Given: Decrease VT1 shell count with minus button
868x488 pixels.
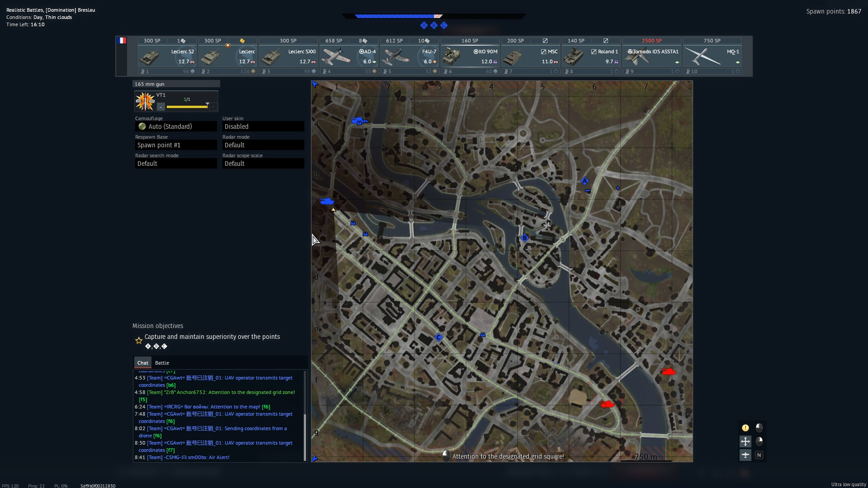Looking at the screenshot, I should pyautogui.click(x=161, y=107).
